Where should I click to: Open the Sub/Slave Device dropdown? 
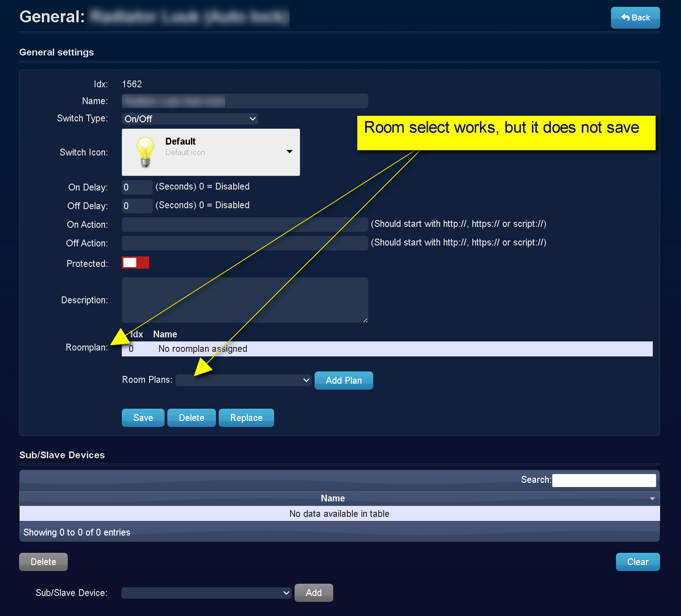[205, 592]
